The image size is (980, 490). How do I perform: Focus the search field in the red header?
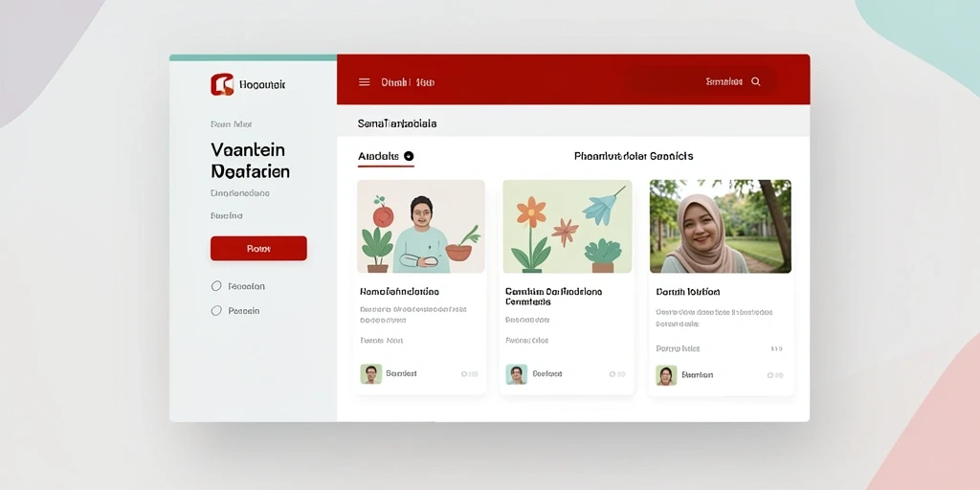[703, 82]
